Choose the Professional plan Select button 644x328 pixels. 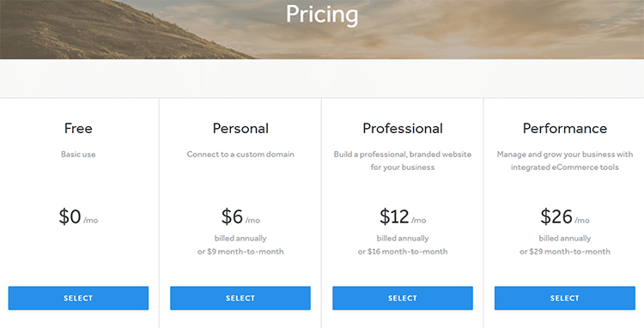click(x=403, y=298)
